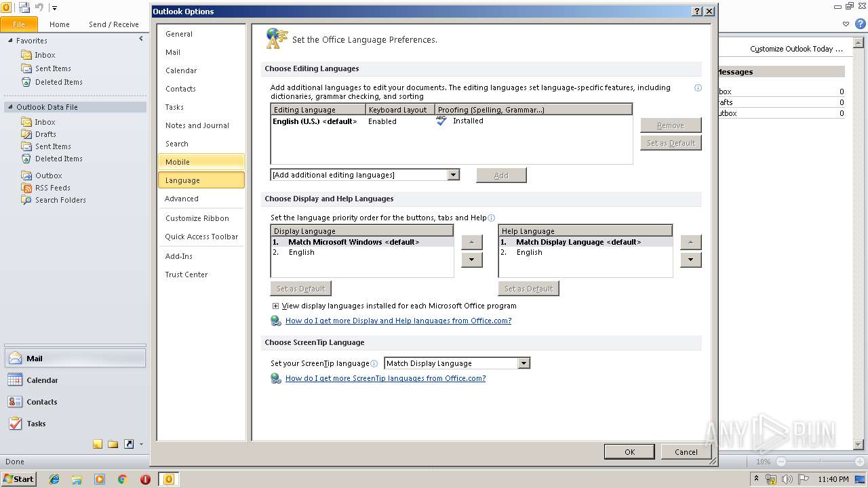
Task: Open the Tasks navigation pane
Action: point(75,424)
